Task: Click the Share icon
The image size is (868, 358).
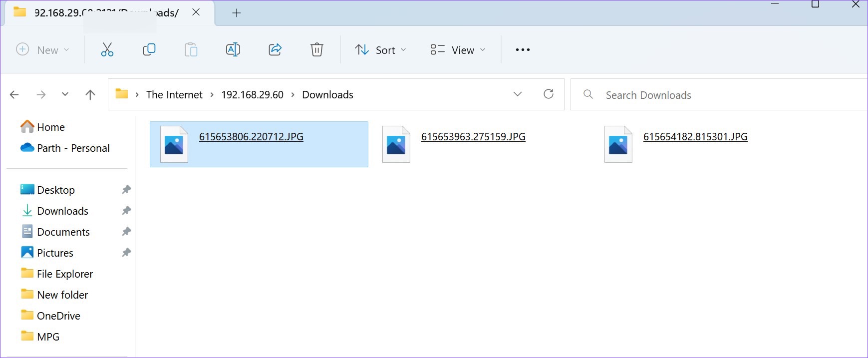Action: pos(275,49)
